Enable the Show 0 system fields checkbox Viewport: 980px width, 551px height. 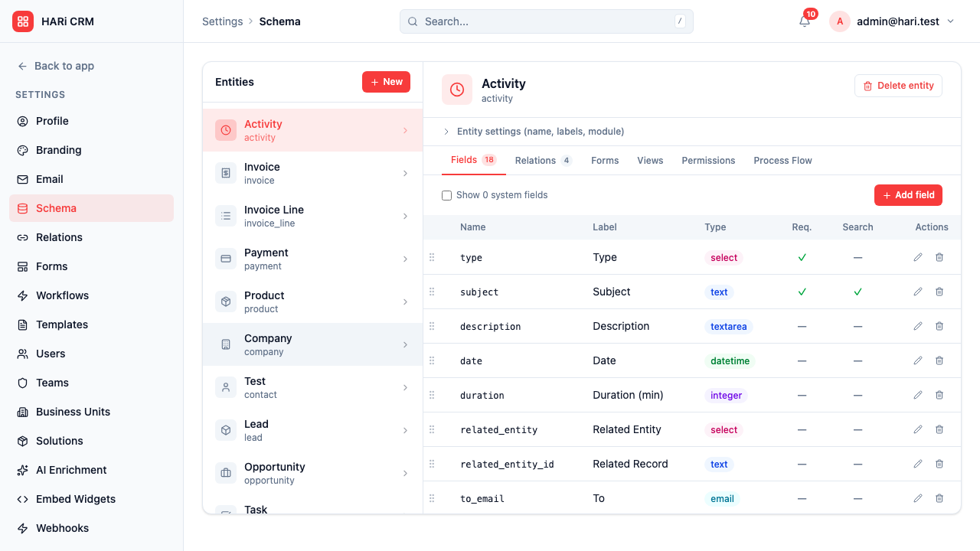tap(446, 195)
